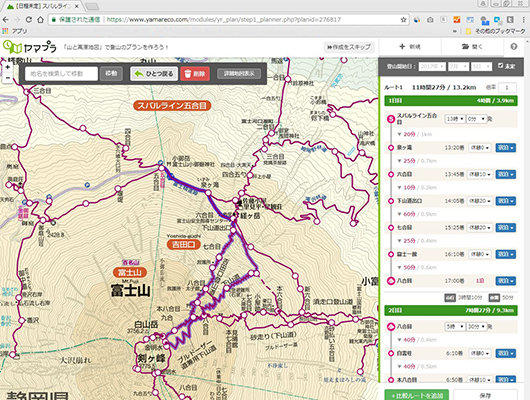Image resolution: width=530 pixels, height=400 pixels.
Task: Open departure hour 13時 dropdown
Action: 455,119
